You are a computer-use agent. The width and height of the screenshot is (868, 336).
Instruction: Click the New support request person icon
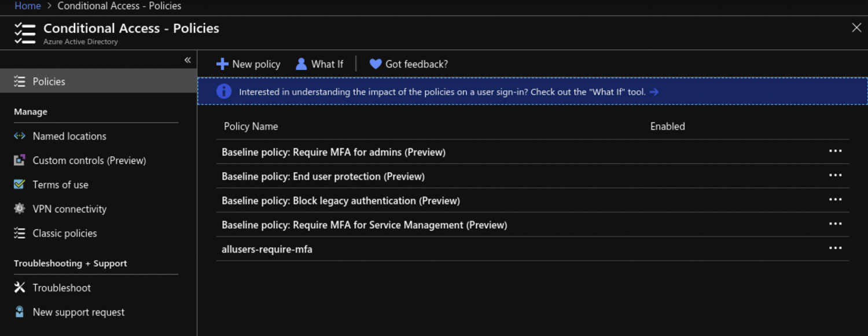20,312
